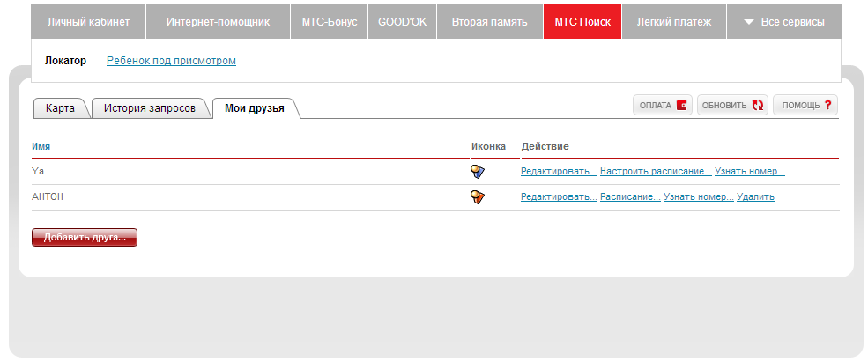The width and height of the screenshot is (868, 362).
Task: Open the Вторая память tab
Action: pyautogui.click(x=490, y=22)
